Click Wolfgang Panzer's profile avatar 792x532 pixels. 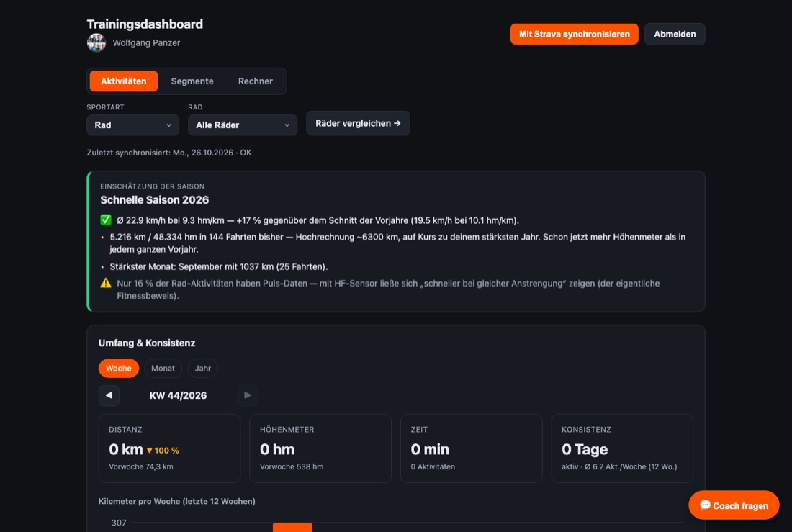(96, 43)
